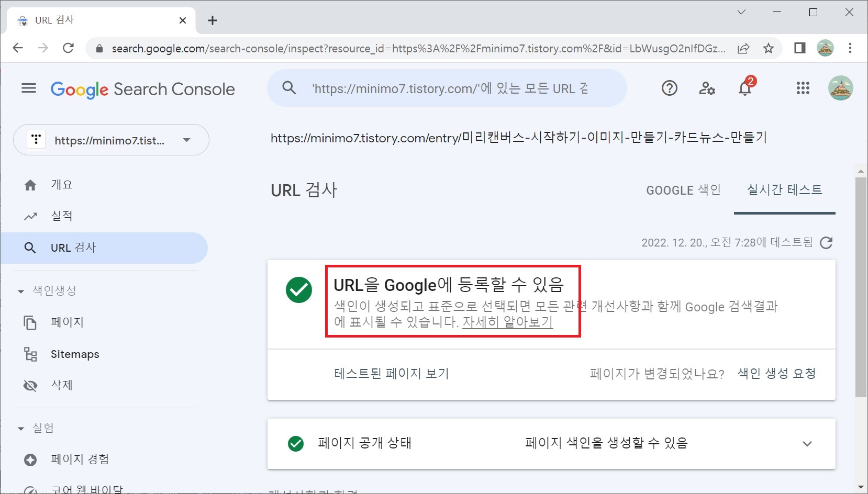Screen dimensions: 868x494
Task: Share this page from the address bar
Action: pyautogui.click(x=743, y=49)
